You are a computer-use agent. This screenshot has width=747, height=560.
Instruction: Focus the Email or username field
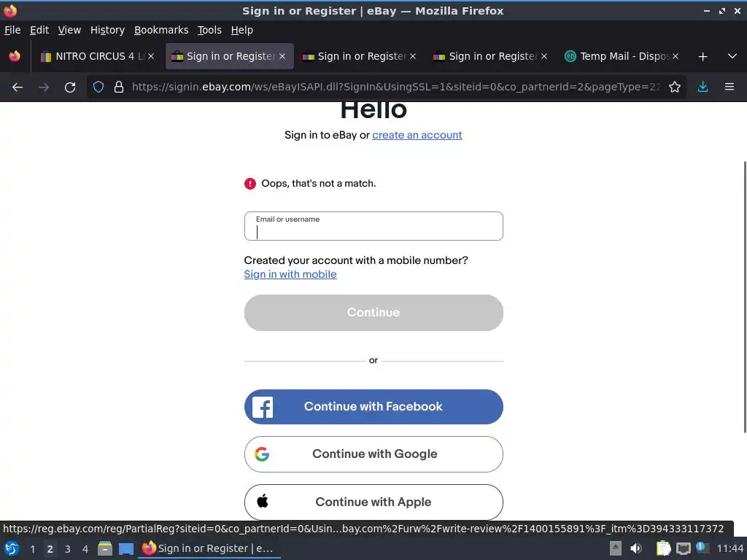373,226
